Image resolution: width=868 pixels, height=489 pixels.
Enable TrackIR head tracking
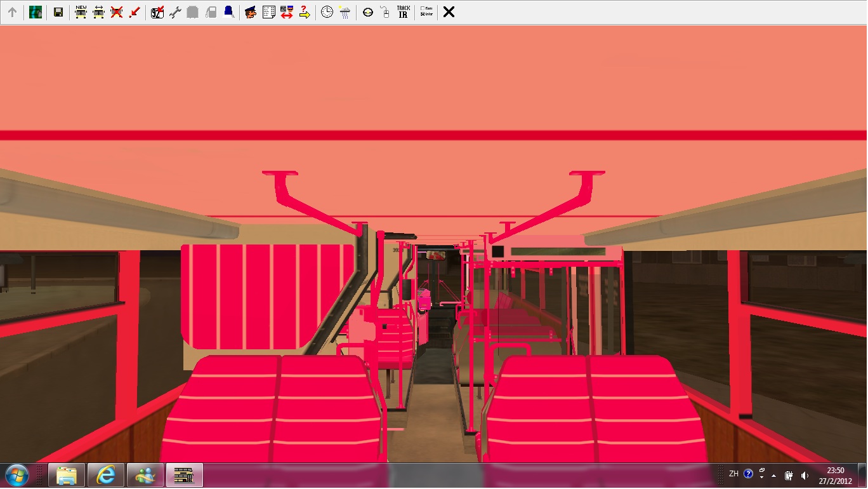(x=403, y=12)
